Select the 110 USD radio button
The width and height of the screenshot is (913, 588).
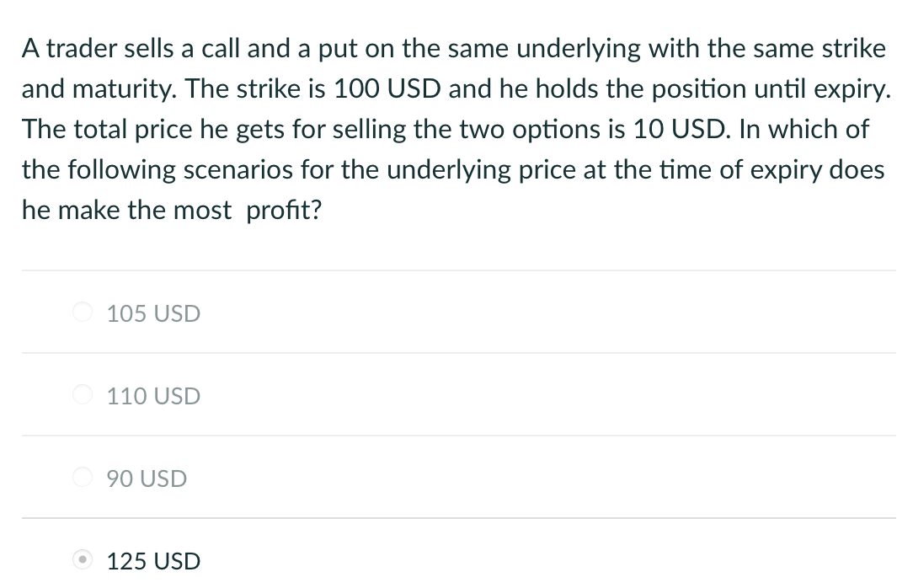(x=82, y=395)
